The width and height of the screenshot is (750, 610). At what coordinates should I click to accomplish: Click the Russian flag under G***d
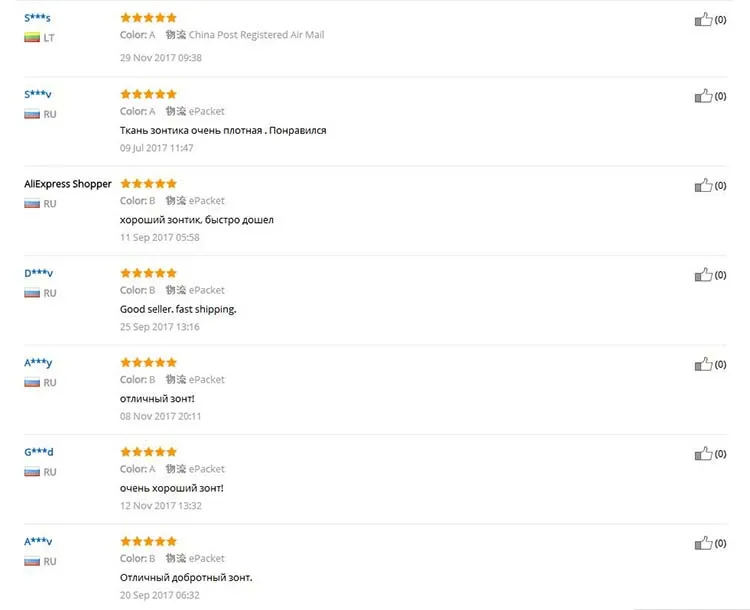31,472
